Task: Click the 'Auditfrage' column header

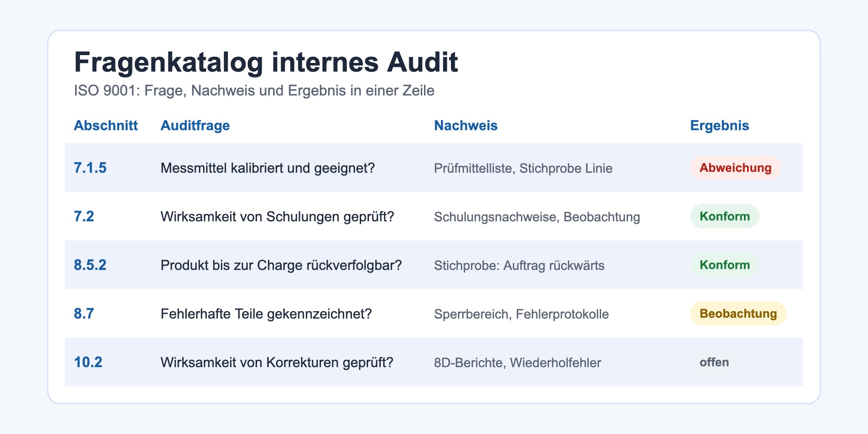Action: (195, 125)
